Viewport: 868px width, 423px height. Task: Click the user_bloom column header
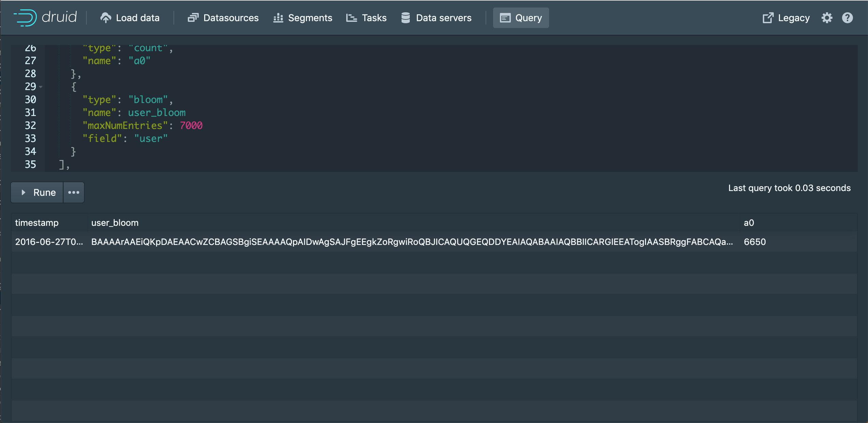[x=115, y=223]
